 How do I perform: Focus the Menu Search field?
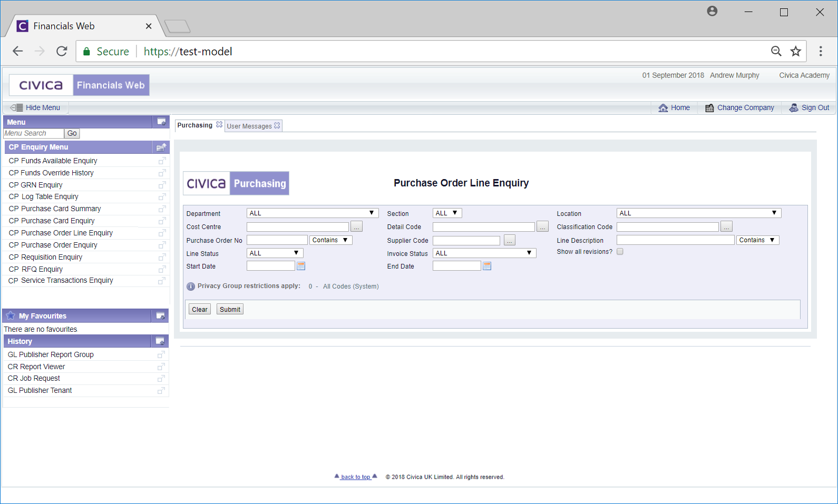[x=34, y=133]
